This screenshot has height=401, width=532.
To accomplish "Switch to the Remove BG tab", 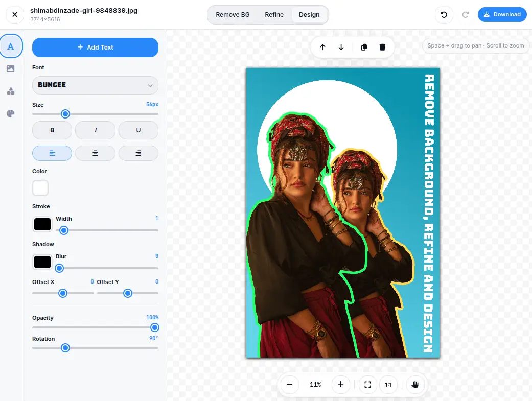I will coord(233,15).
